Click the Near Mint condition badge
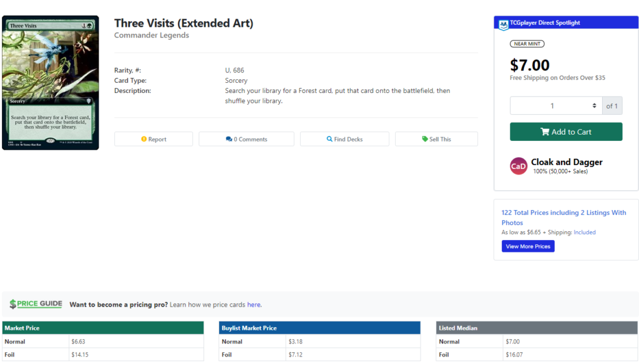Viewport: 639px width, 364px height. [527, 44]
